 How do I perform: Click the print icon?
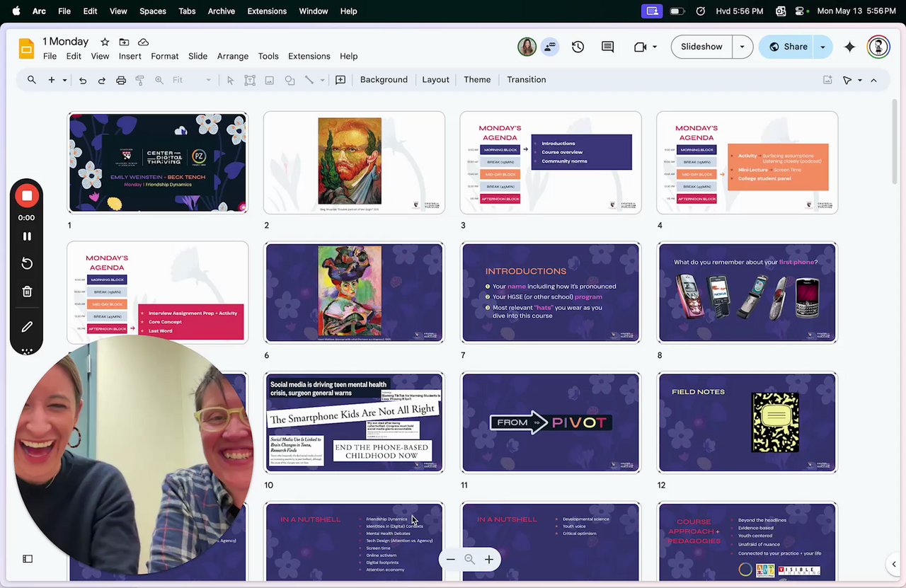(x=121, y=80)
